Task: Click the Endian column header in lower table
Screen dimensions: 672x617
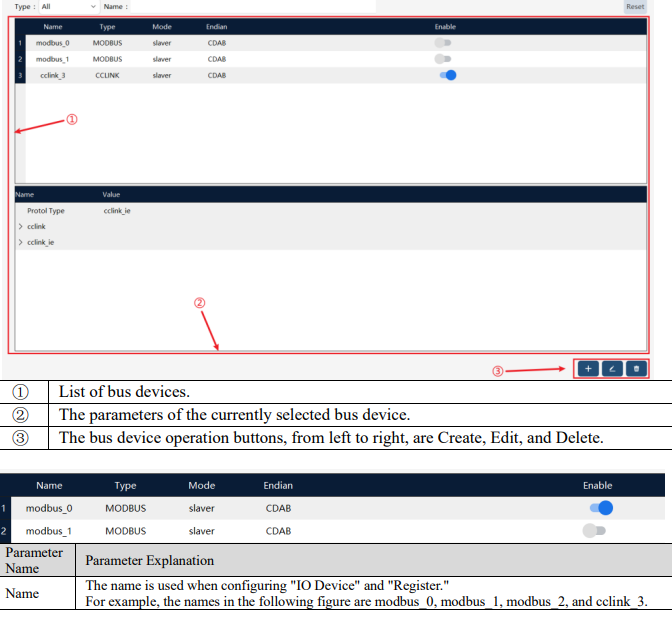Action: (x=278, y=485)
